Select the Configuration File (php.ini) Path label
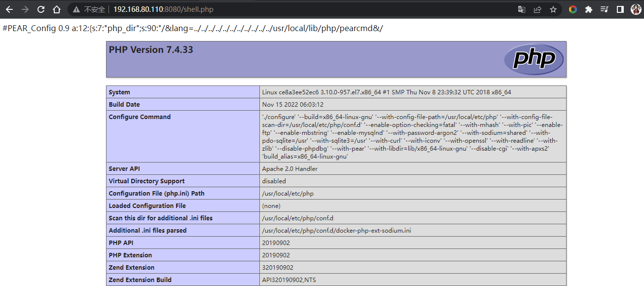Screen dimensions: 644x286 (x=157, y=194)
